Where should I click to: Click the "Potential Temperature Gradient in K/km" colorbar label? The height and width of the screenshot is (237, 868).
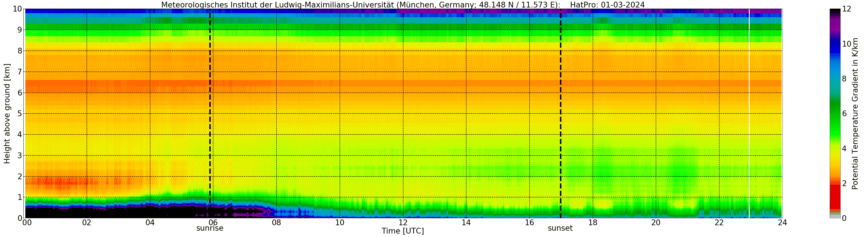point(855,114)
